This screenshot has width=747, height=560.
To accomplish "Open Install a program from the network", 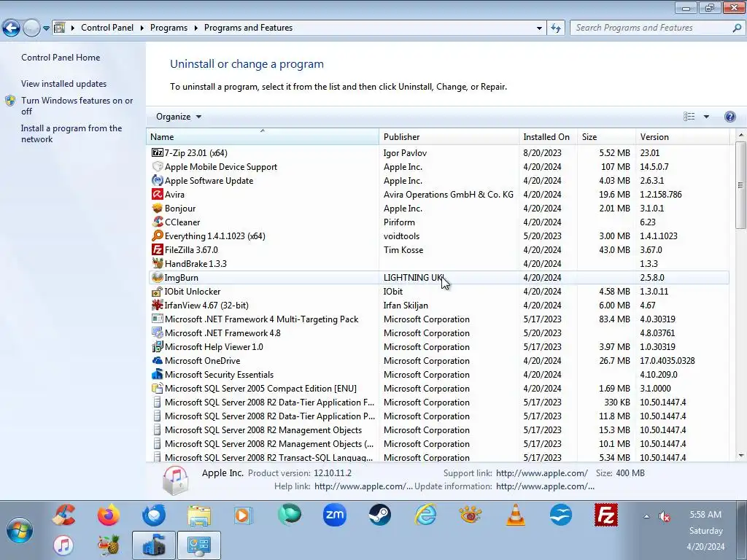I will coord(71,134).
